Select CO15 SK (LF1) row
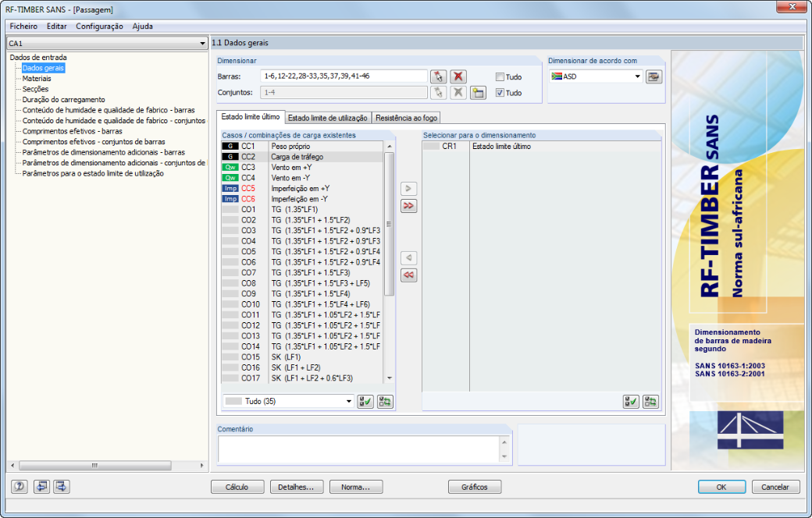The width and height of the screenshot is (812, 518). (x=302, y=357)
